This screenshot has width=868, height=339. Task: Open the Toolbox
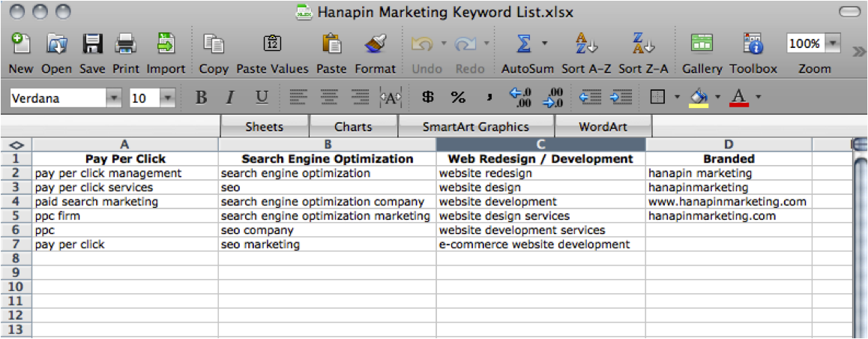click(x=753, y=43)
